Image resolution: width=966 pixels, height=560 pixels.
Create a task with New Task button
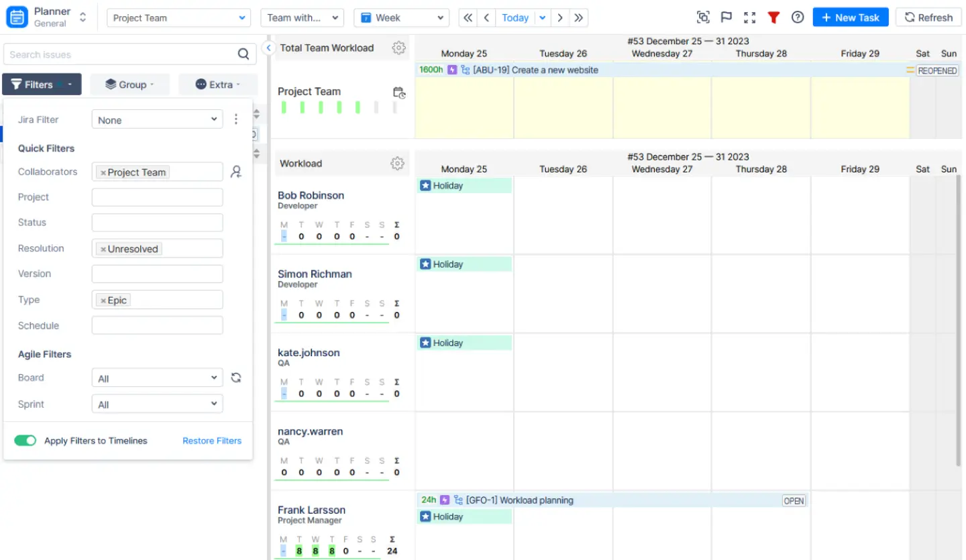tap(850, 17)
